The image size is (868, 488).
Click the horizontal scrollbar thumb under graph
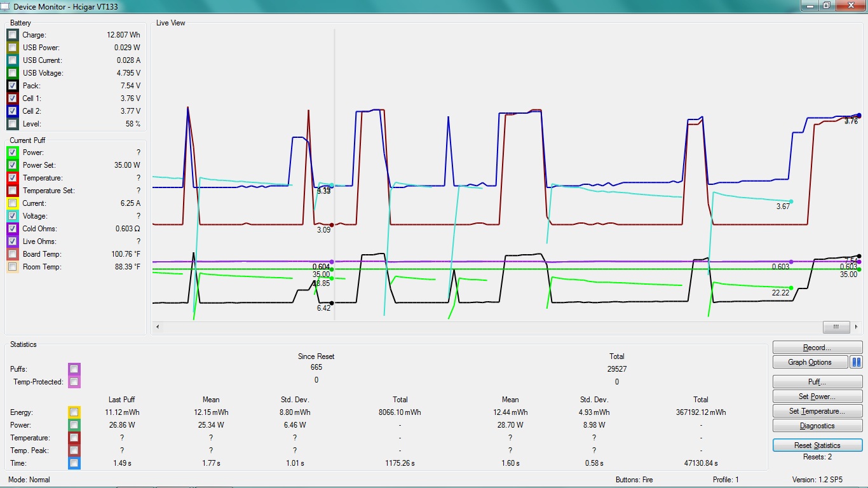point(836,327)
